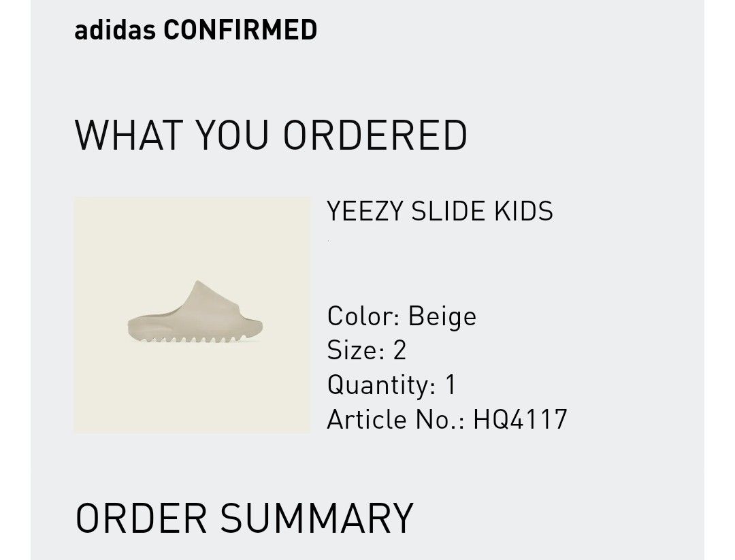Click the ORDER SUMMARY heading
The image size is (735, 560).
[244, 518]
